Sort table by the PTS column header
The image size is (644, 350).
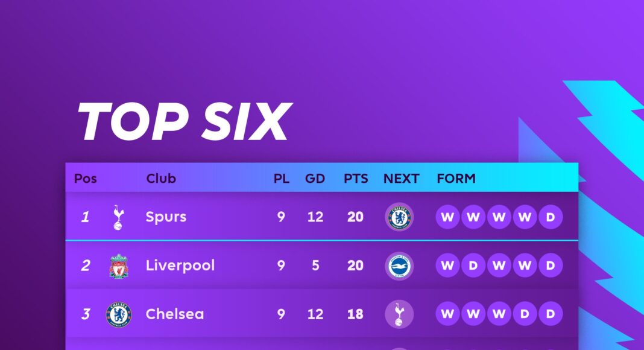click(356, 179)
